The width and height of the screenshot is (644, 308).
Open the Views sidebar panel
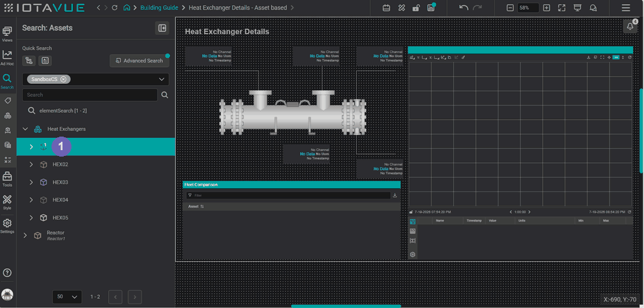click(x=7, y=34)
